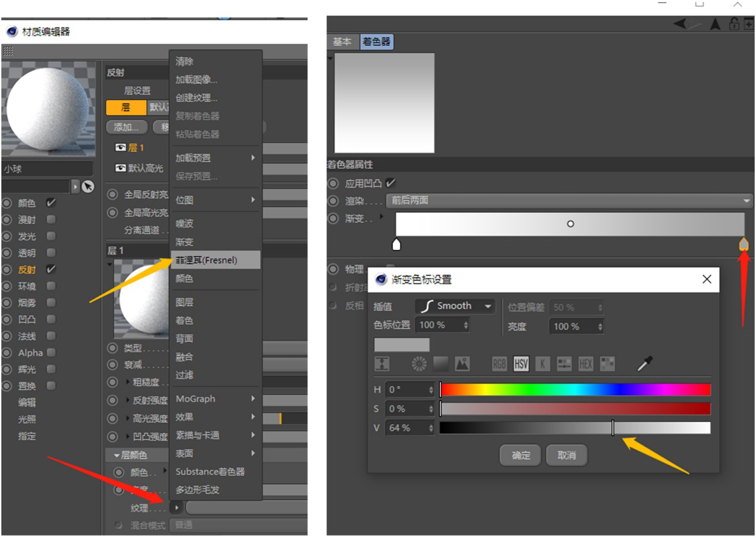Viewport: 756px width, 537px height.
Task: Click the 确定 button
Action: [521, 455]
